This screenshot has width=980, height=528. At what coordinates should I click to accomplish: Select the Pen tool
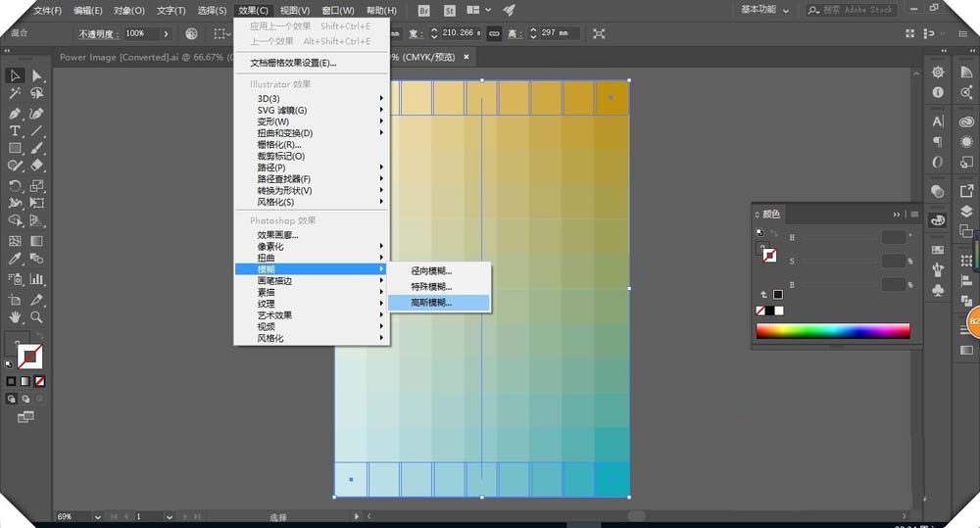click(15, 114)
